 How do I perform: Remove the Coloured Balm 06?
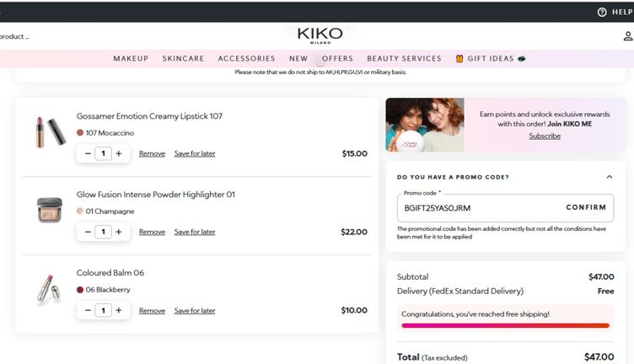[152, 311]
